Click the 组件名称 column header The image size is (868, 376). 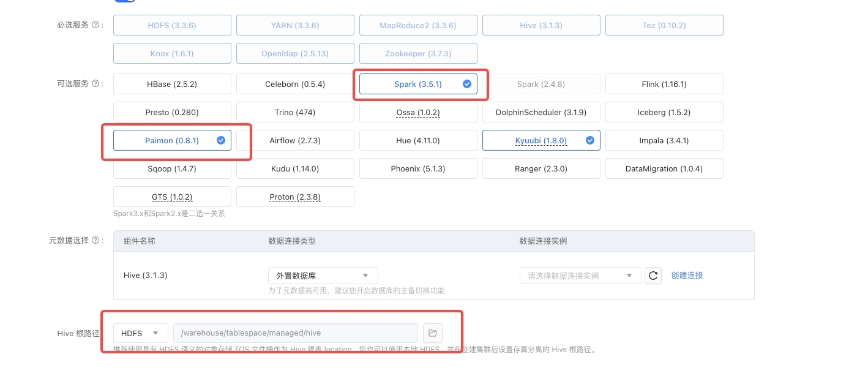139,241
